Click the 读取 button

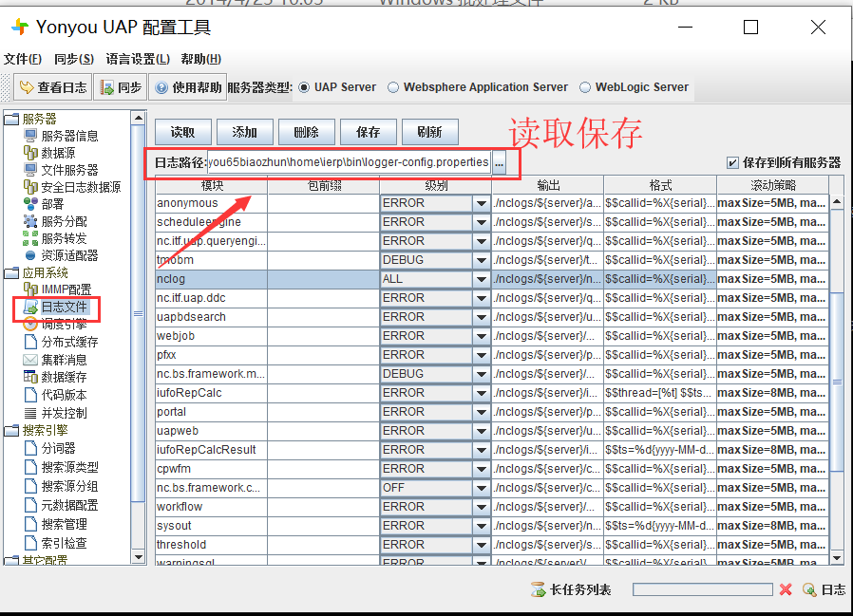(x=182, y=132)
